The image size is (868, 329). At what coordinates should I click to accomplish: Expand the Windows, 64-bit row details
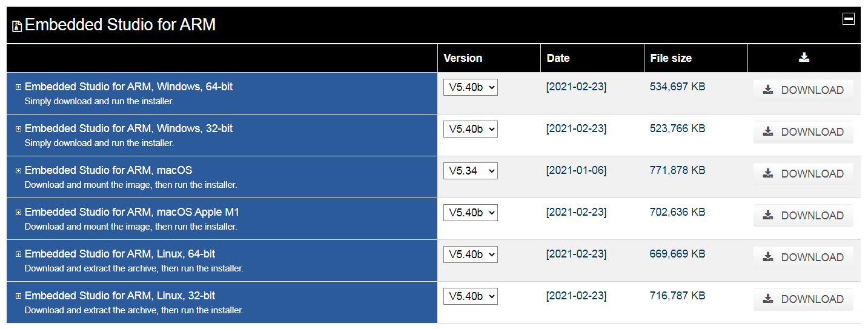point(18,87)
